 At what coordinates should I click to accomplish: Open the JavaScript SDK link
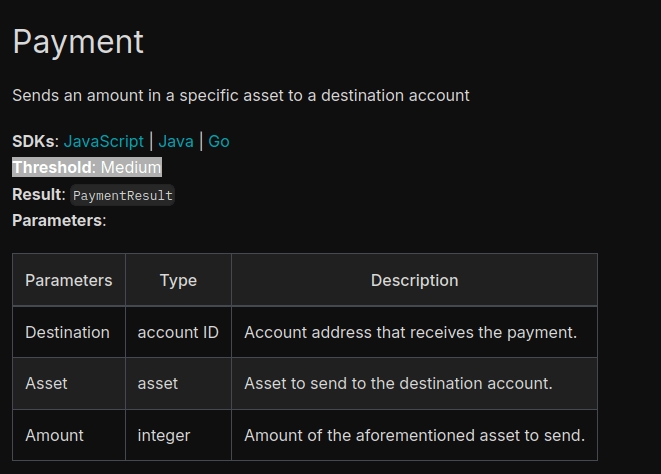pos(104,141)
